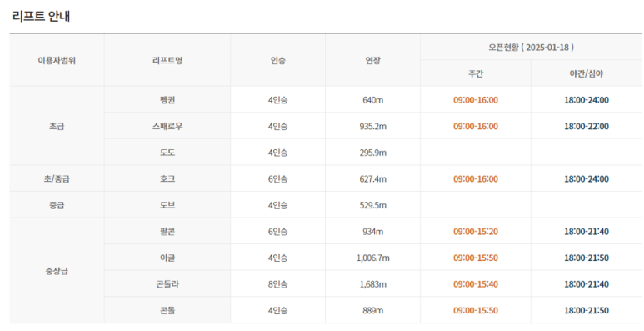Click 펭귄 night hours 18:00-24:00

[587, 100]
